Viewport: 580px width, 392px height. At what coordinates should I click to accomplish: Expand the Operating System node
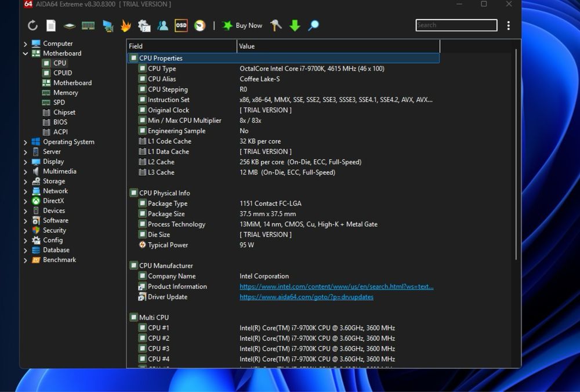[25, 142]
